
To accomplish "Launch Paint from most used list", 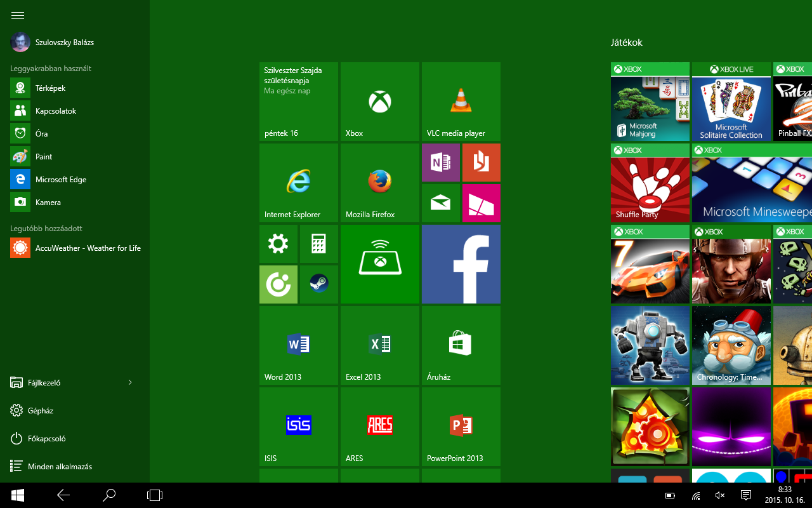I will click(75, 156).
